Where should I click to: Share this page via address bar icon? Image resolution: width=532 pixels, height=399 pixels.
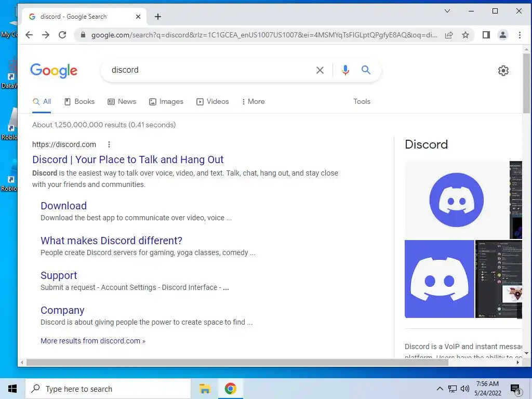tap(449, 35)
